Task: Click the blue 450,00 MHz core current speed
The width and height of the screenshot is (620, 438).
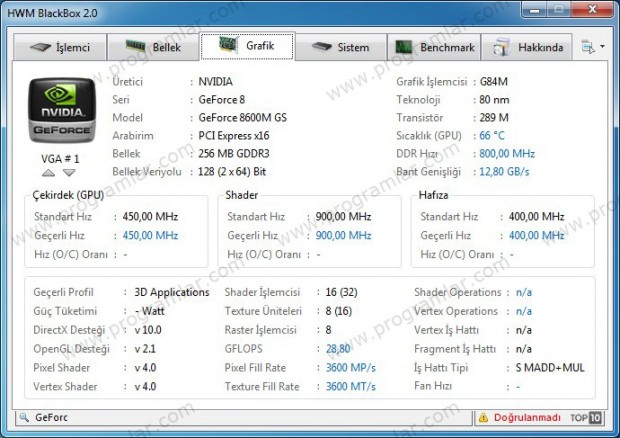Action: point(150,235)
